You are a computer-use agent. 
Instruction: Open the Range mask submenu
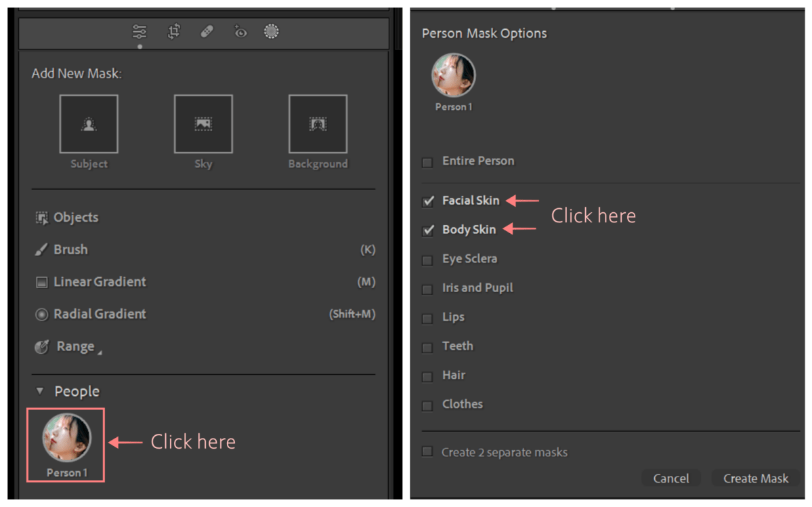(x=74, y=346)
